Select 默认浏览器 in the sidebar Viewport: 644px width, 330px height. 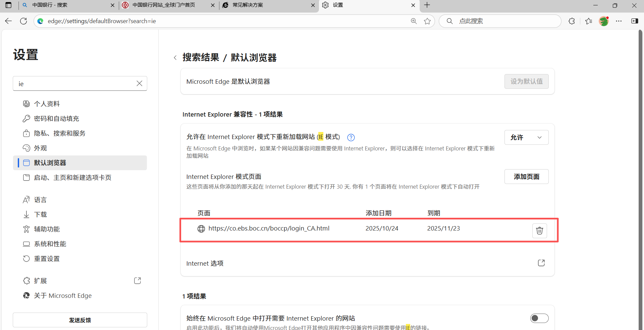pyautogui.click(x=80, y=163)
